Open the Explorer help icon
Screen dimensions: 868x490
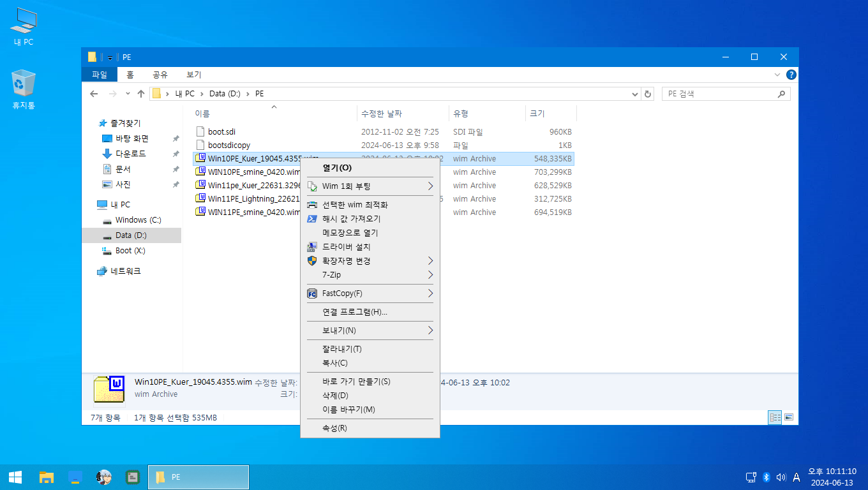[x=791, y=75]
